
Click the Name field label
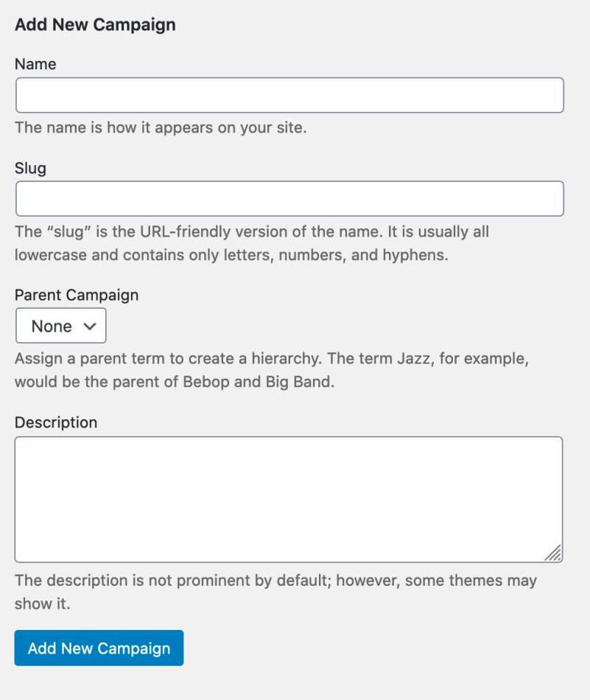35,64
